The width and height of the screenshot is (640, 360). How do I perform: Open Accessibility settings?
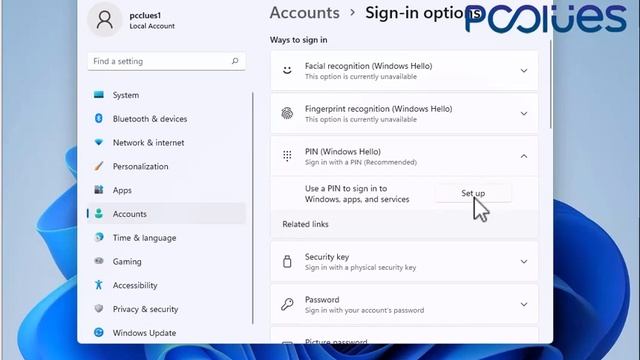tap(167, 285)
